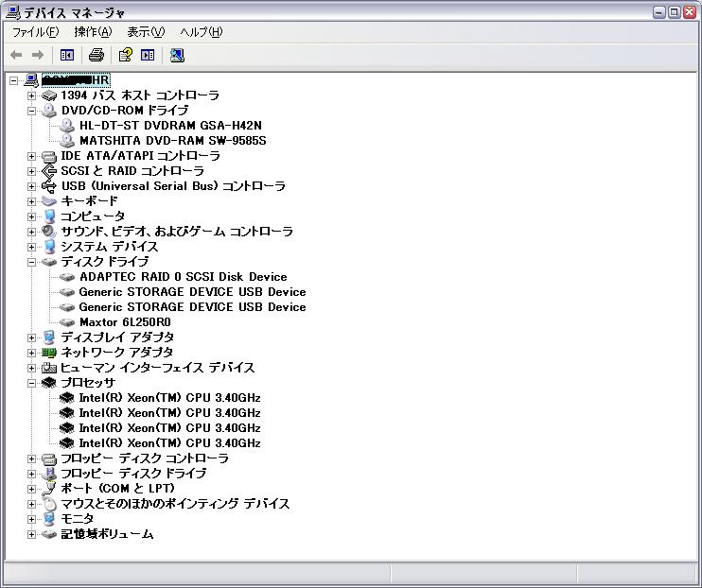This screenshot has width=702, height=588.
Task: Expand the ネットワーク アダプタ node
Action: 31,353
